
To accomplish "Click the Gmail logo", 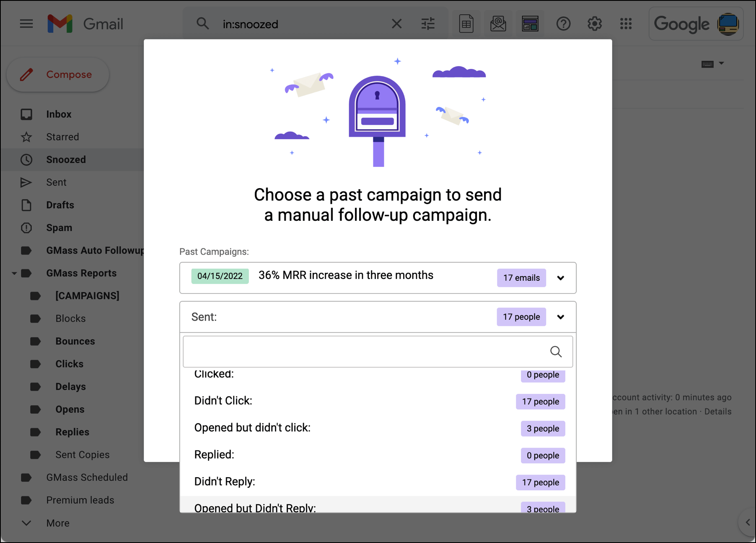I will pos(85,24).
